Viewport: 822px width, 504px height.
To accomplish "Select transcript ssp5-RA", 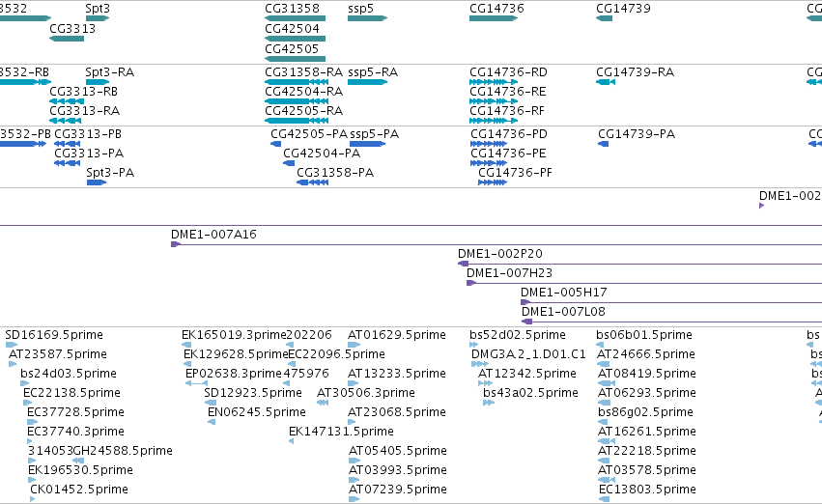I will coord(367,82).
